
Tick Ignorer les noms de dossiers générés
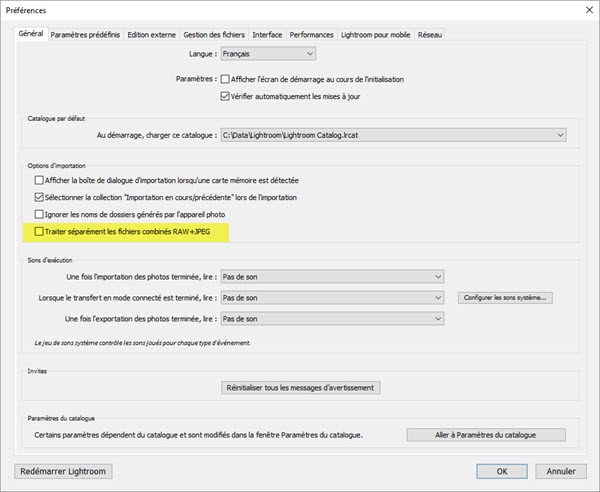click(39, 214)
